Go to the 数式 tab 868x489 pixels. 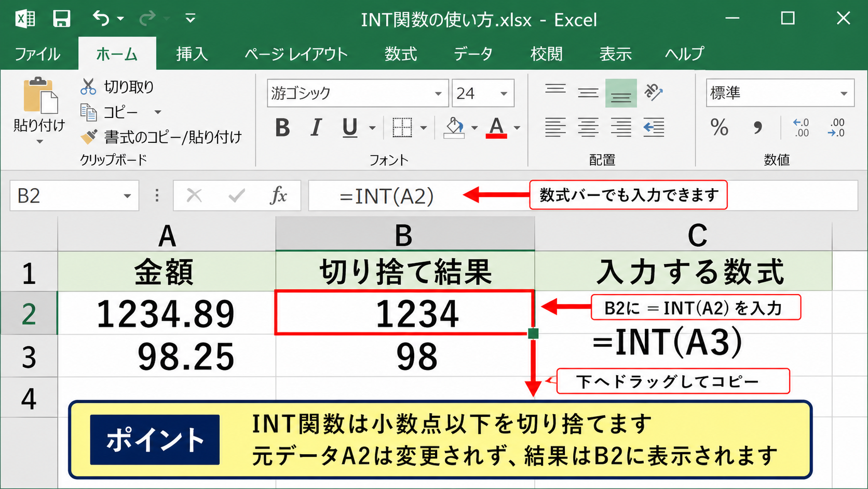(x=401, y=54)
